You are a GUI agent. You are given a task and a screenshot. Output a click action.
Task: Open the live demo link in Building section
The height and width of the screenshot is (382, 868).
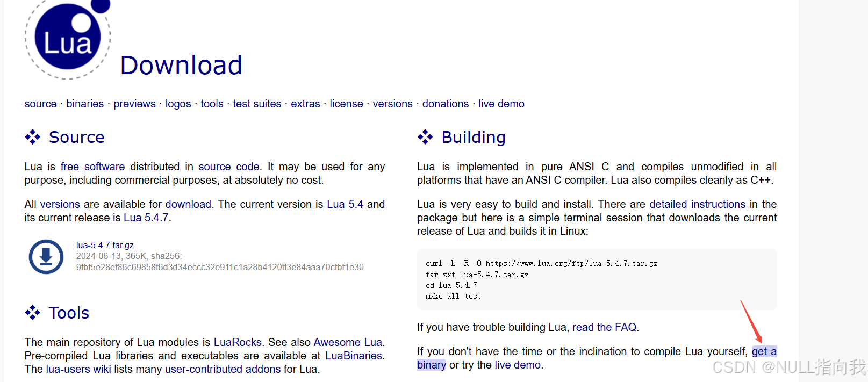518,365
